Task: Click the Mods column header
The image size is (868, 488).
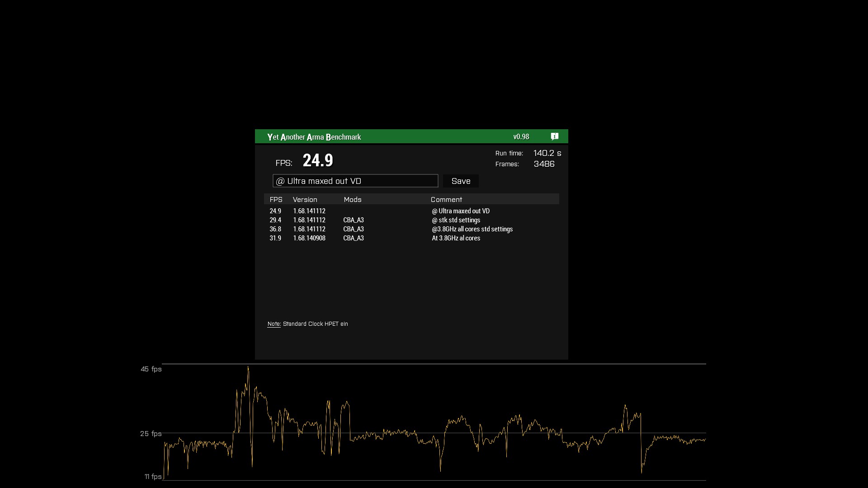Action: point(353,199)
